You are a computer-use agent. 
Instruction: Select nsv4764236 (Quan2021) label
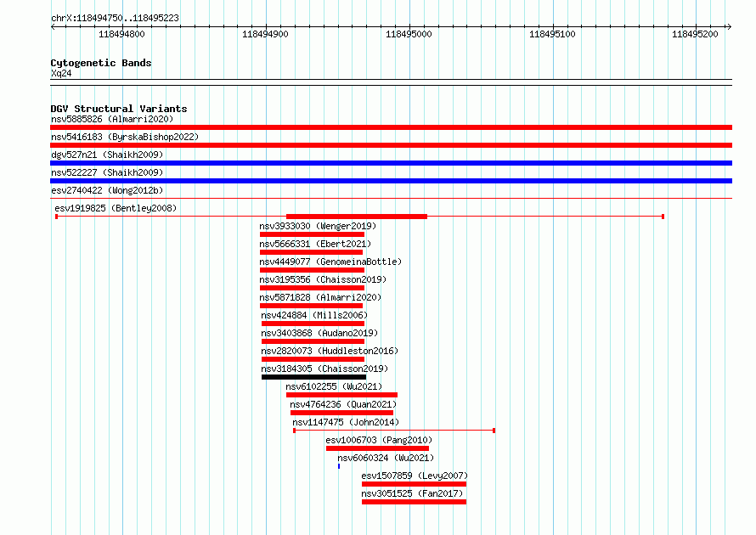click(343, 404)
